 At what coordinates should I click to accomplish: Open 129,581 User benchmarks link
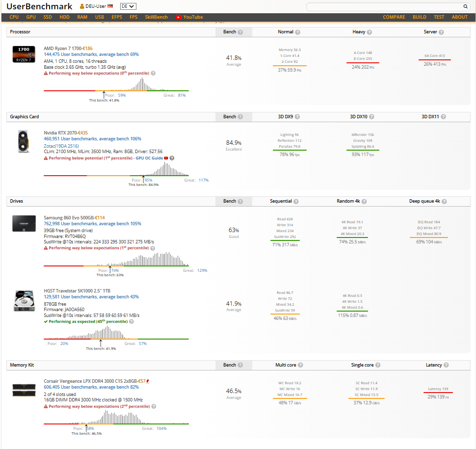click(x=91, y=297)
